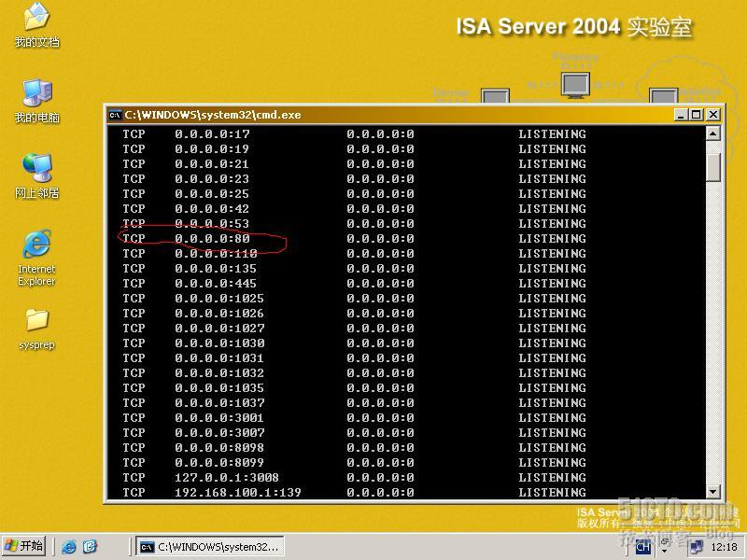747x560 pixels.
Task: Open the cmd.exe window system menu icon
Action: 115,115
